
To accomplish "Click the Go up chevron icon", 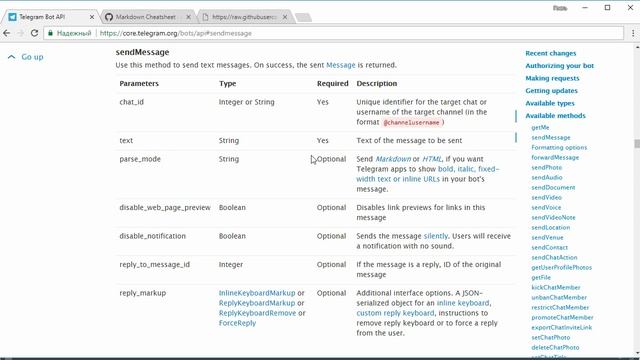I will pos(11,57).
